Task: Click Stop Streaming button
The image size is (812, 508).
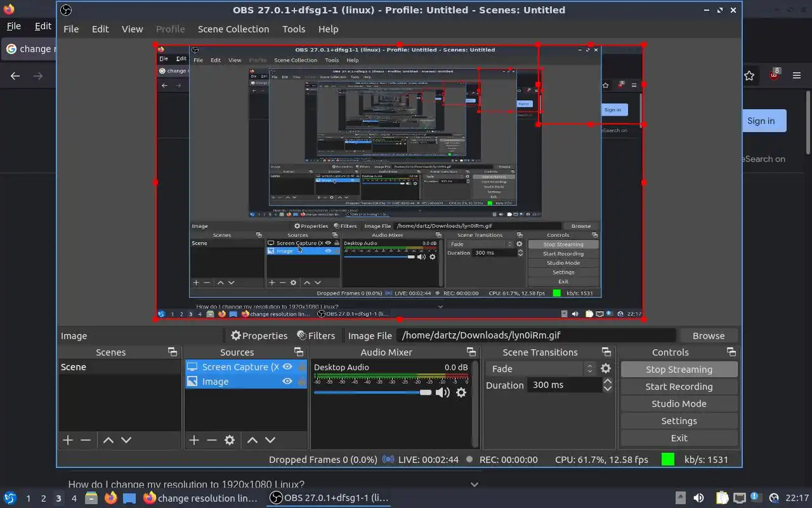Action: tap(679, 369)
